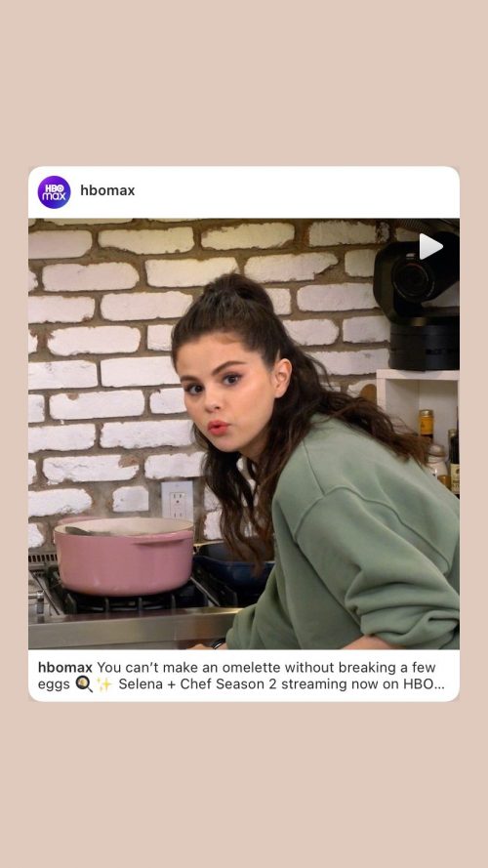This screenshot has width=488, height=868.
Task: Click the white header bar of the post
Action: click(243, 192)
